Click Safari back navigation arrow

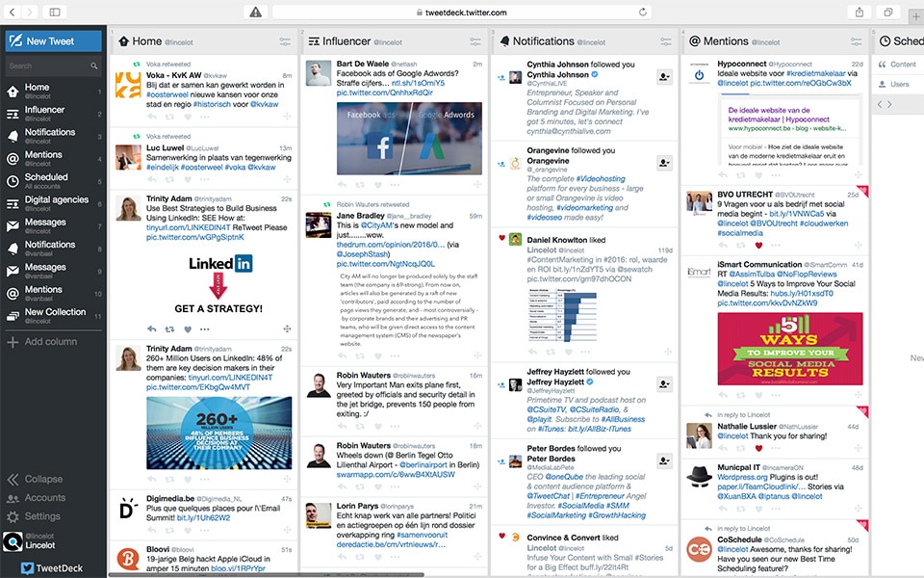[x=13, y=12]
